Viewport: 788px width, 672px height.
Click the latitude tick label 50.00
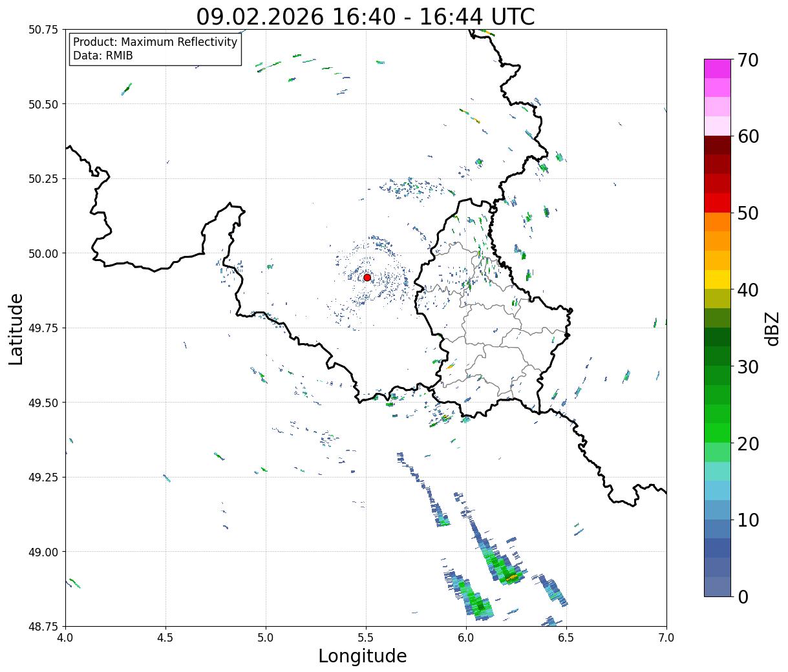pos(43,253)
